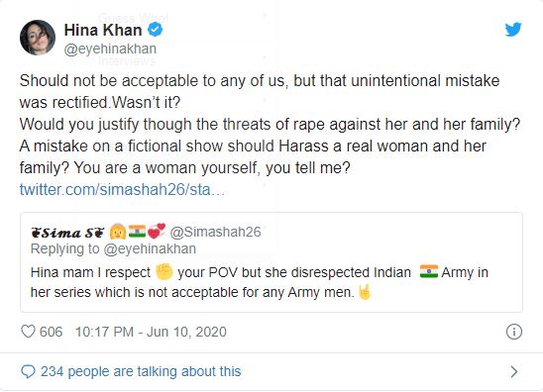The image size is (543, 392).
Task: Click the 606 likes count
Action: click(x=51, y=332)
